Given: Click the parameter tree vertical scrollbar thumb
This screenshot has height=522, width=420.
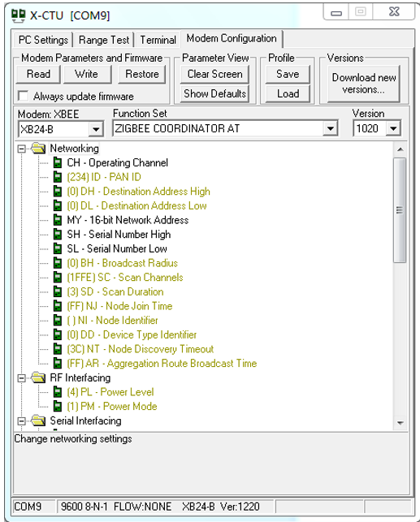Looking at the screenshot, I should (400, 210).
